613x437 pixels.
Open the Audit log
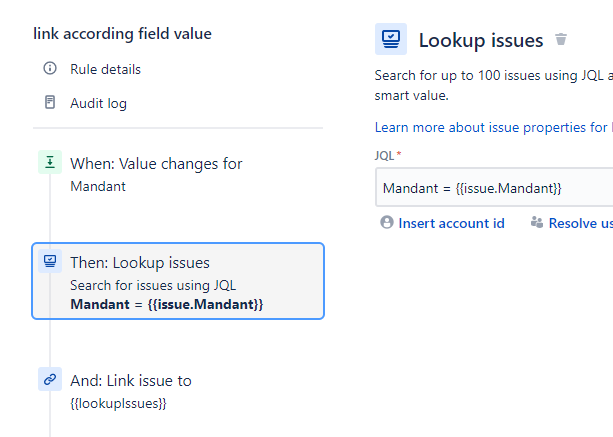pos(98,103)
